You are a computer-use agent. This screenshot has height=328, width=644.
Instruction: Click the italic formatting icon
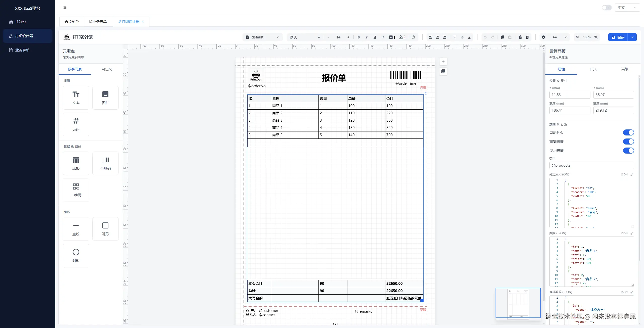coord(367,37)
